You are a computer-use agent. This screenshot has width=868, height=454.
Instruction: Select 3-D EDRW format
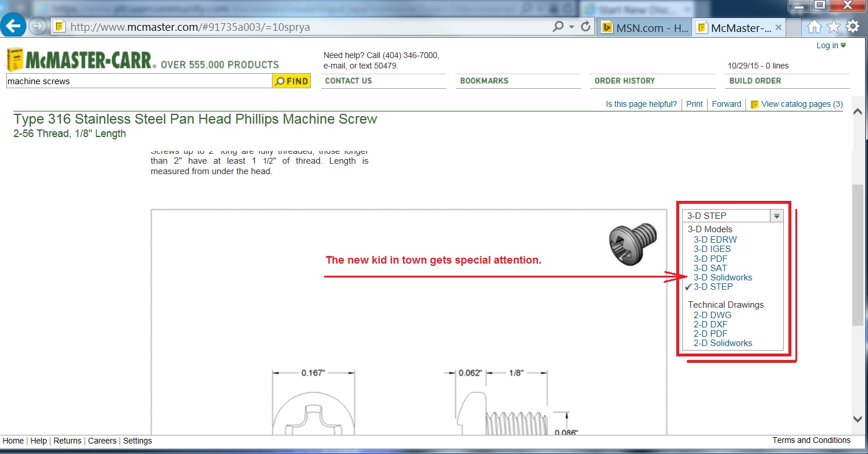(715, 239)
